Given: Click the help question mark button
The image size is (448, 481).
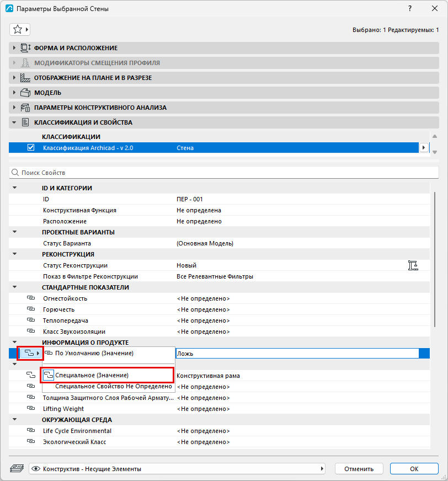Looking at the screenshot, I should tap(410, 9).
